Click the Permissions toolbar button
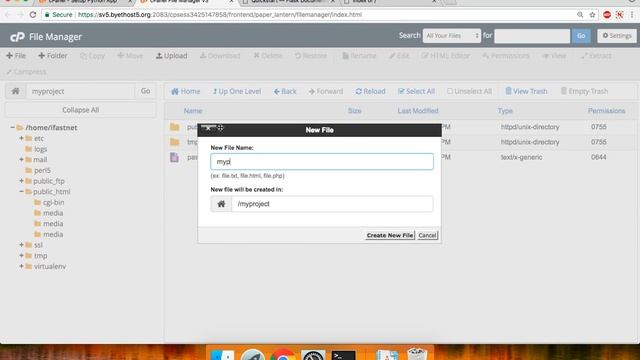This screenshot has width=640, height=360. [506, 56]
